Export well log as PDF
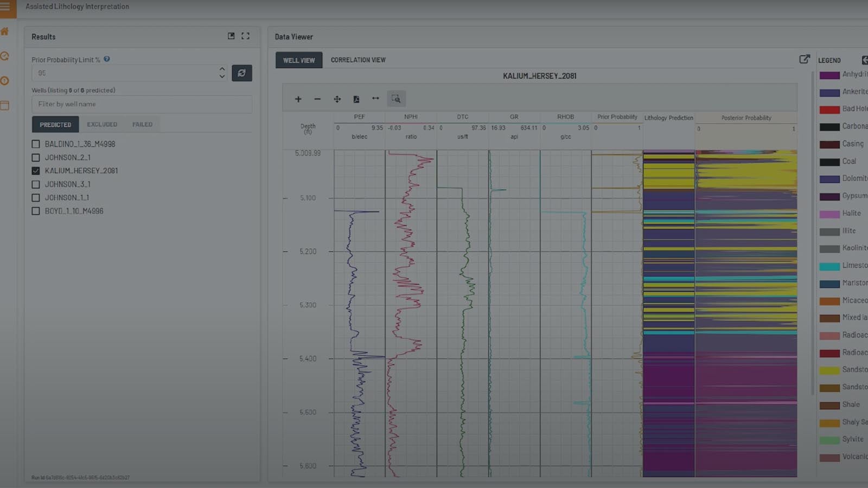This screenshot has width=868, height=488. click(356, 99)
